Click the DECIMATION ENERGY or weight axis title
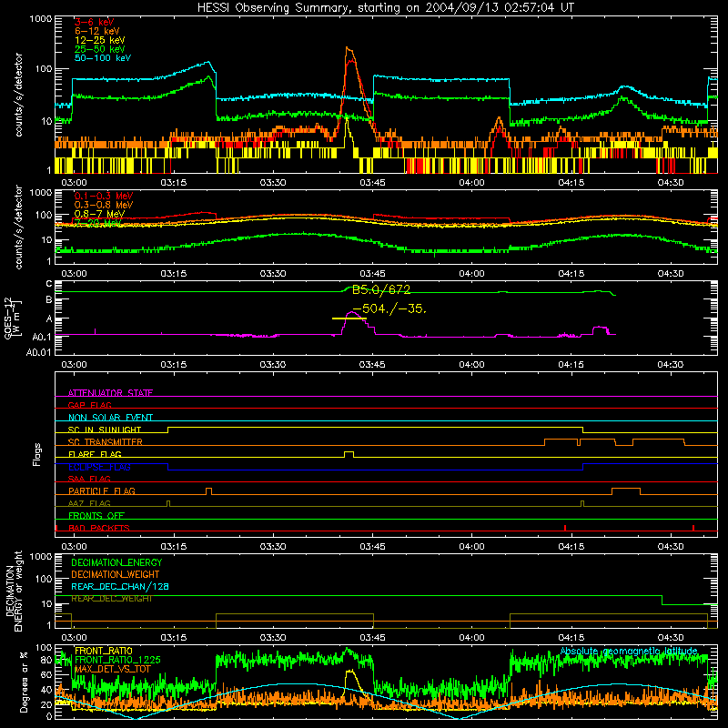Screen dimensions: 728x728 14,591
